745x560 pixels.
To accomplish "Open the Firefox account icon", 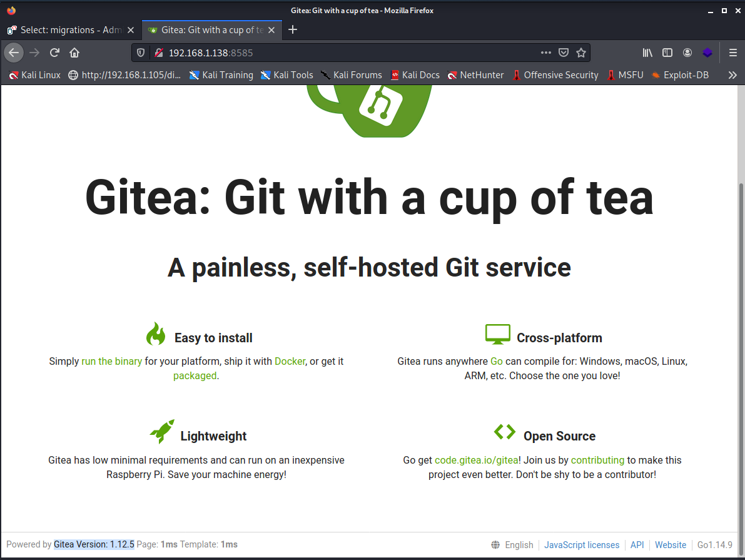I will click(x=687, y=53).
